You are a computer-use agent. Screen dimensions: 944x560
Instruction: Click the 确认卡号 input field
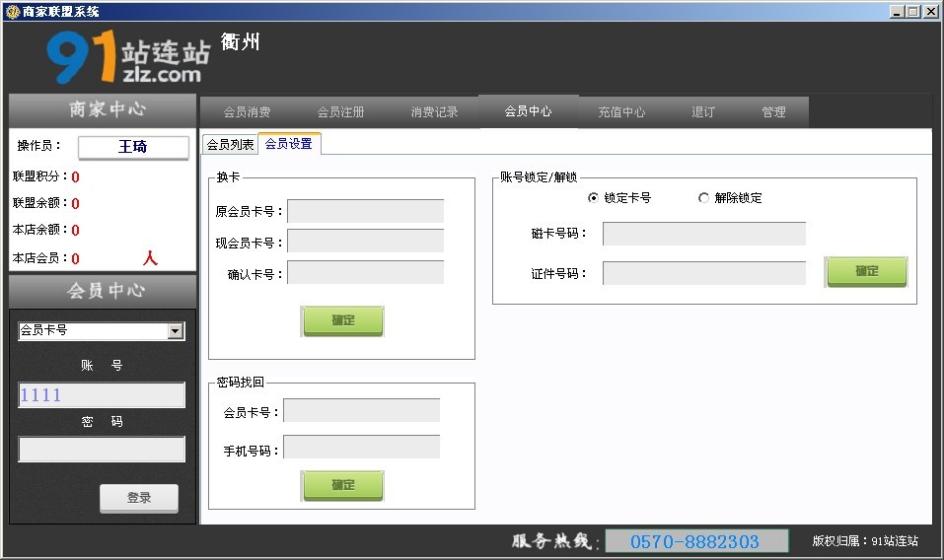pos(365,272)
